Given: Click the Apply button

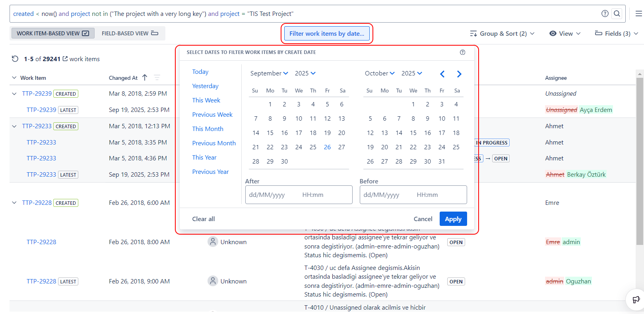Looking at the screenshot, I should 453,219.
